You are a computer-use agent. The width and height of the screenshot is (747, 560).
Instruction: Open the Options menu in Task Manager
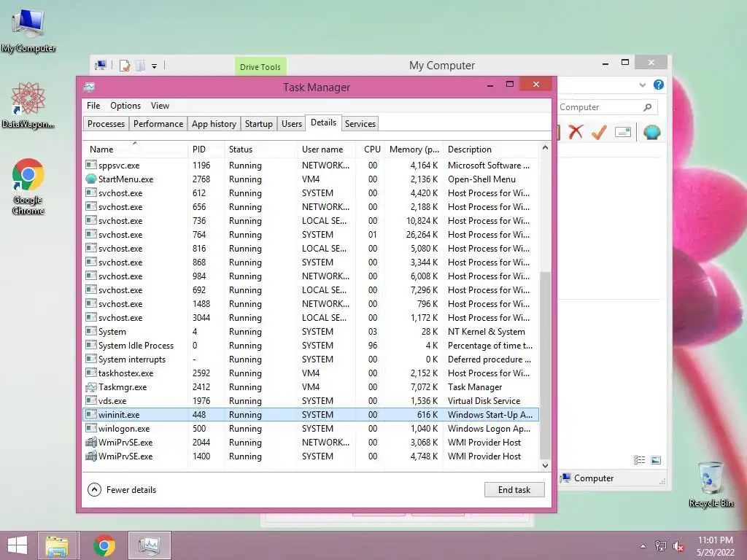click(125, 106)
